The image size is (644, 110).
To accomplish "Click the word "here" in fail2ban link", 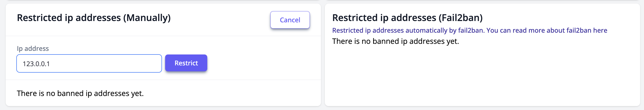I will 600,30.
